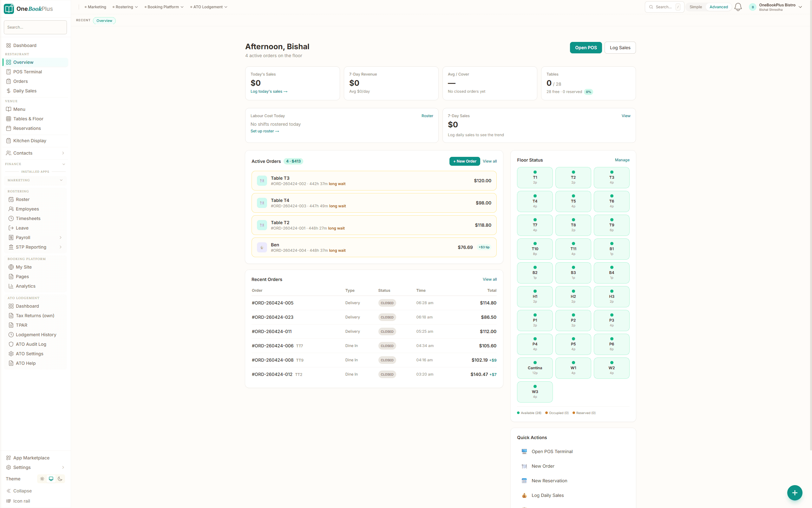Screen dimensions: 812x508
Task: Select the light theme sun toggle
Action: [42, 479]
